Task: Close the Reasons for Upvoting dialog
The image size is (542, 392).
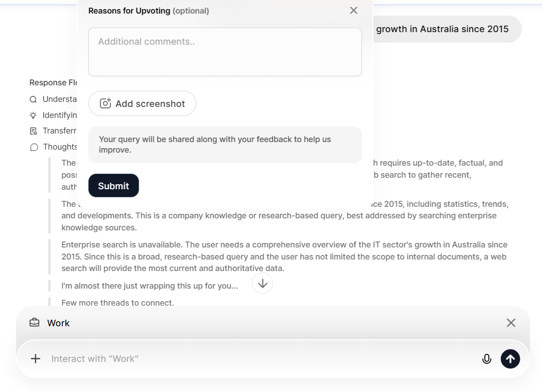Action: tap(354, 11)
